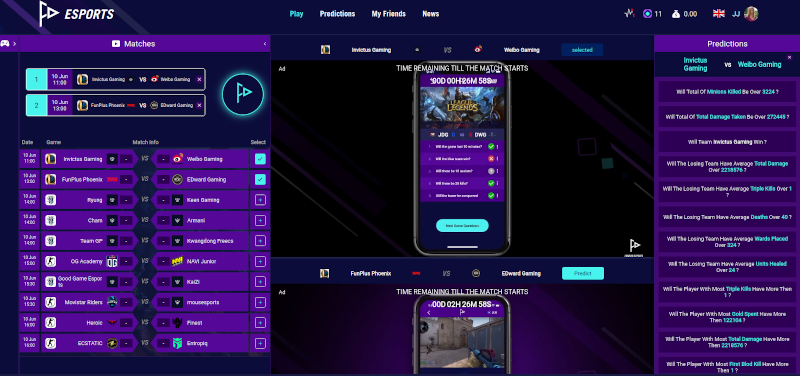Uncheck the Invictus Gaming vs Weibo Gaming checkbox
The width and height of the screenshot is (800, 376).
tap(260, 159)
